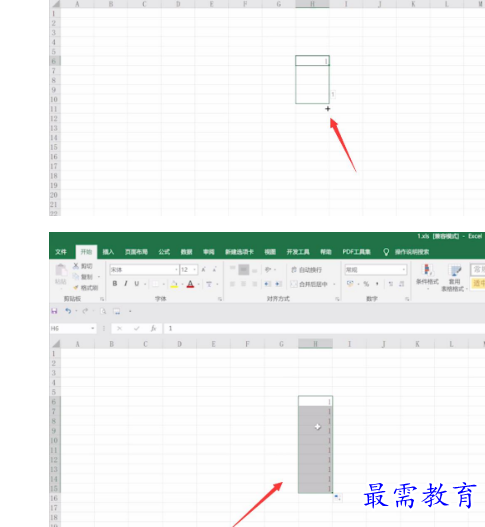Apply yellow fill color swatch

(174, 284)
